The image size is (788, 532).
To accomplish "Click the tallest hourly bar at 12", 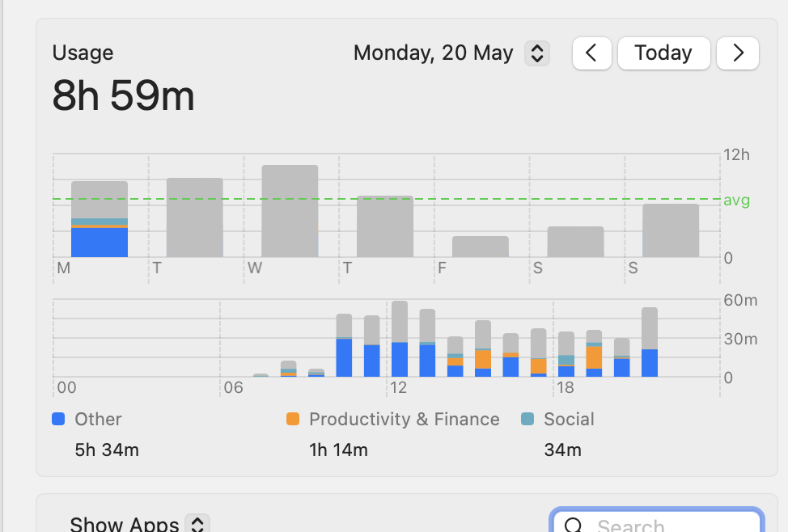I will coord(400,340).
